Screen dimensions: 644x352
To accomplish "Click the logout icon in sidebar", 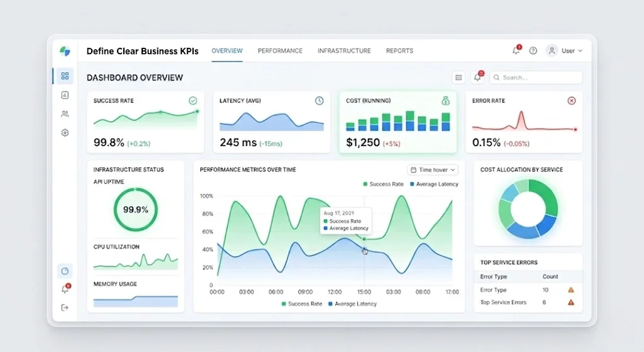I will pyautogui.click(x=65, y=307).
